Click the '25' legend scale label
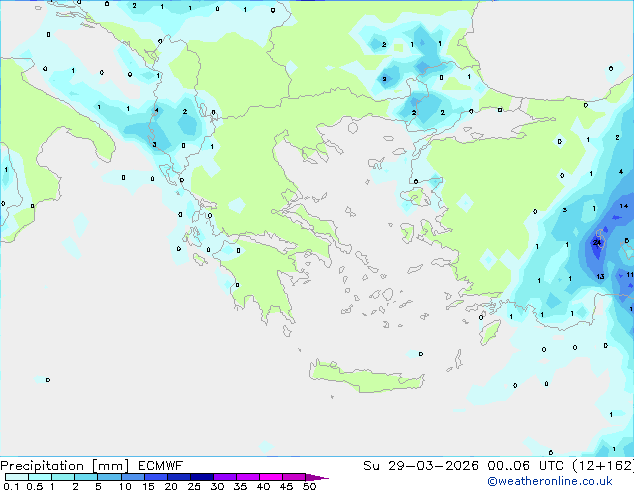This screenshot has width=634, height=490. [194, 486]
